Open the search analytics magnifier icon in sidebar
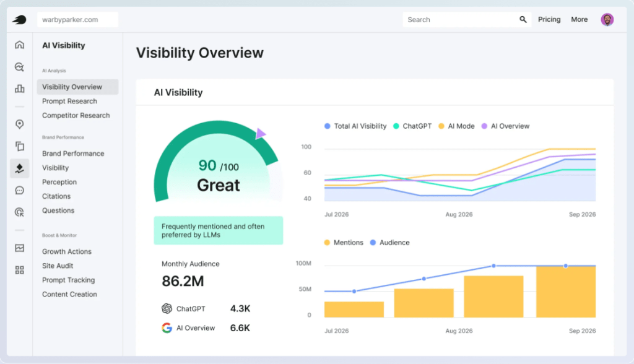 click(19, 67)
